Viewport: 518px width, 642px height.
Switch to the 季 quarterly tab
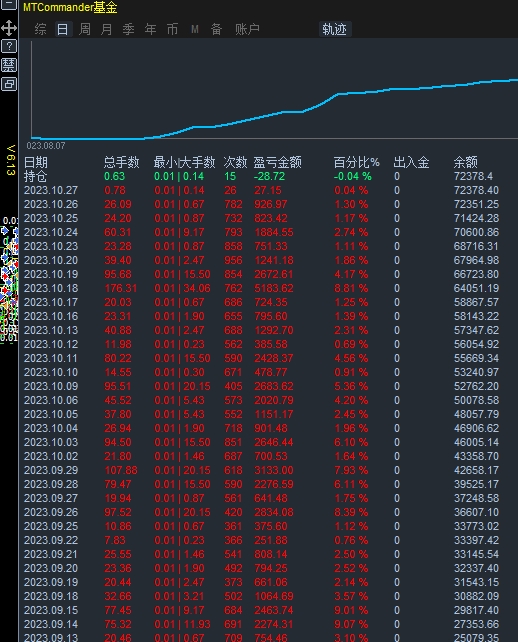pyautogui.click(x=129, y=29)
